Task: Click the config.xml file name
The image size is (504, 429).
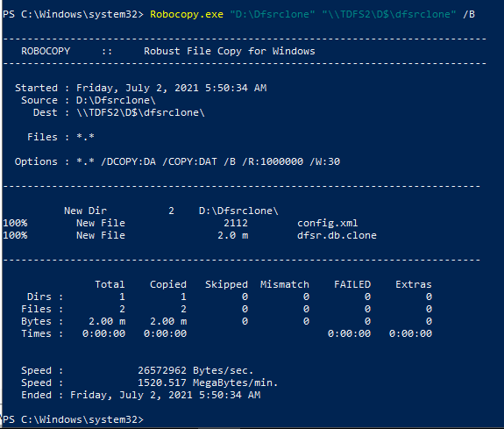Action: pyautogui.click(x=327, y=223)
